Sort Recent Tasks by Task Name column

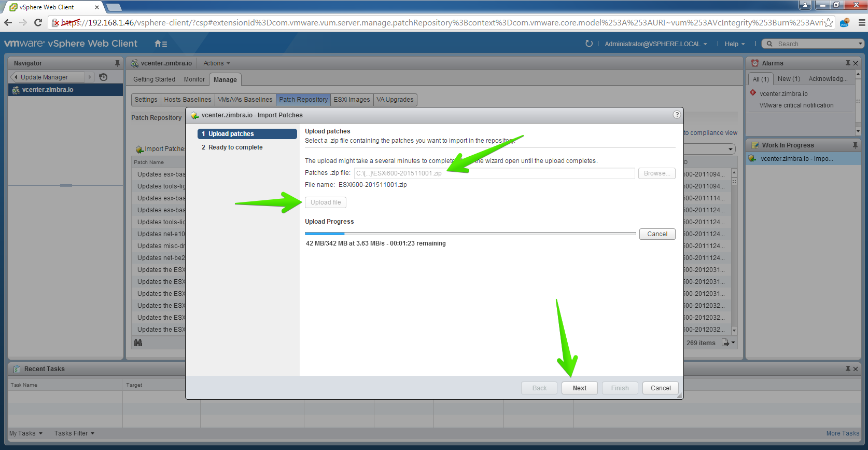tap(65, 385)
